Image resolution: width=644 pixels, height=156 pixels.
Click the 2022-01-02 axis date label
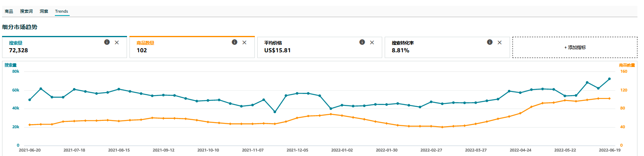[x=342, y=150]
